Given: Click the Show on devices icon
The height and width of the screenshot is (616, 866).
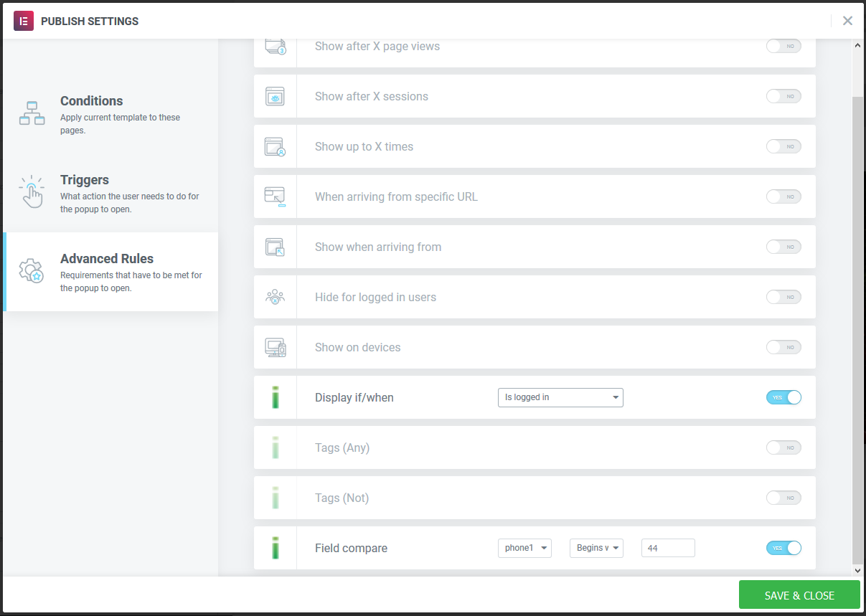Looking at the screenshot, I should click(275, 347).
